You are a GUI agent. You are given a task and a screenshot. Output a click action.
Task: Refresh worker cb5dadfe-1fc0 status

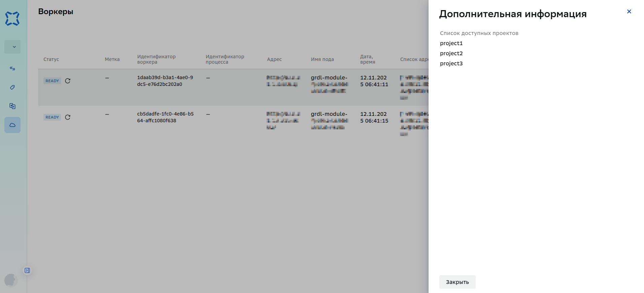point(68,117)
